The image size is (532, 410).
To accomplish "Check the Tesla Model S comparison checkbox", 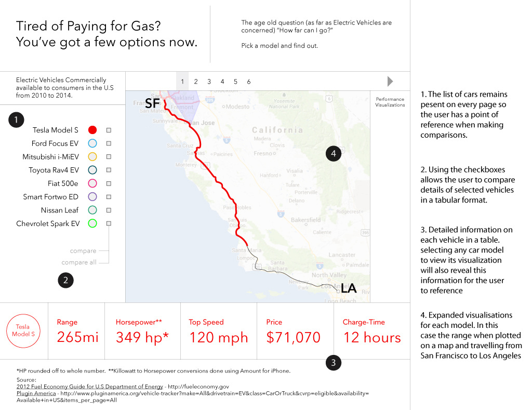I will pos(109,129).
